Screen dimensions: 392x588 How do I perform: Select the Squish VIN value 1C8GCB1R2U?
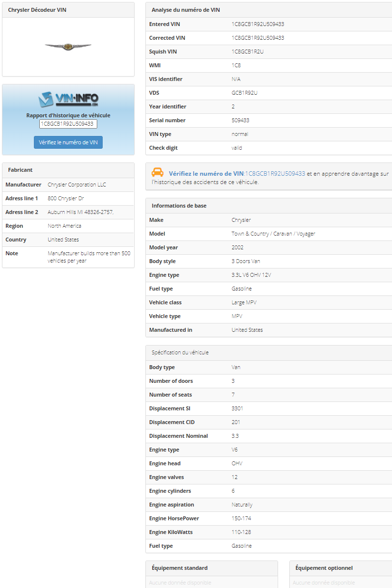pyautogui.click(x=248, y=52)
